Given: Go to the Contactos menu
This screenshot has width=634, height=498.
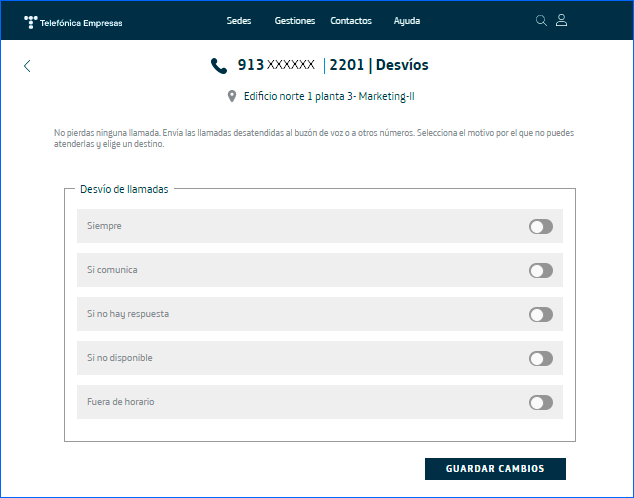Looking at the screenshot, I should pyautogui.click(x=350, y=21).
